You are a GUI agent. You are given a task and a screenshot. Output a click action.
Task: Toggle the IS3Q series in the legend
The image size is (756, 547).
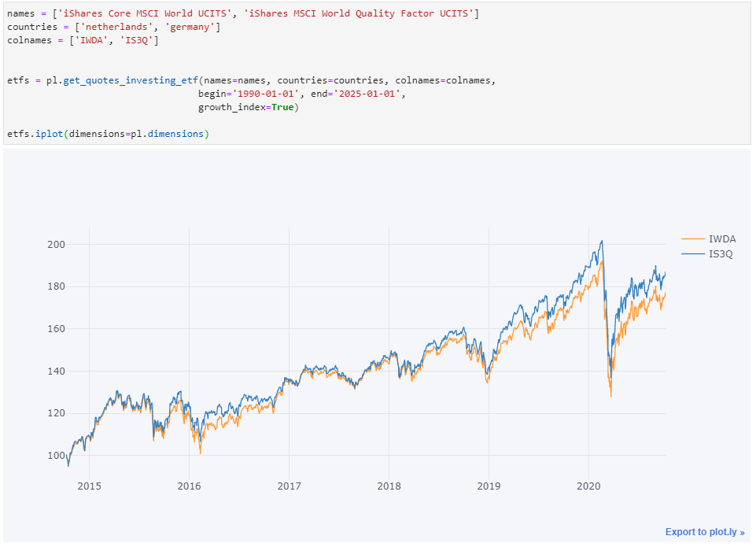[721, 253]
